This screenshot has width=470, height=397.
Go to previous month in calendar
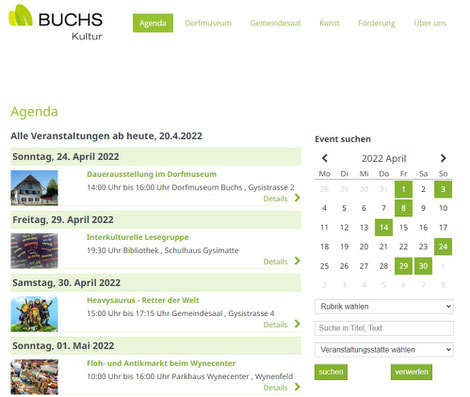(x=325, y=158)
